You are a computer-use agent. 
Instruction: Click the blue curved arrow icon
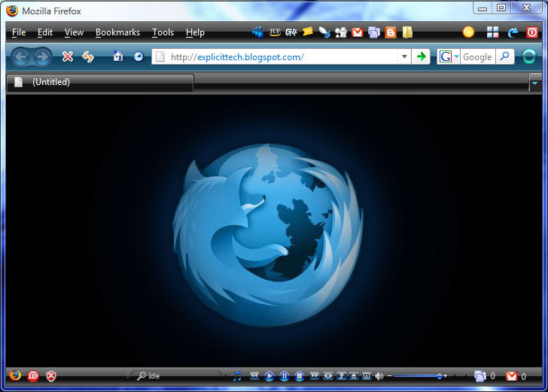click(x=513, y=32)
